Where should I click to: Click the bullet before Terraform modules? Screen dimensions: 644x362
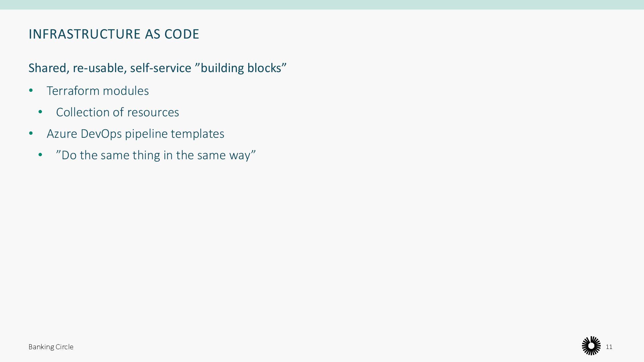click(31, 90)
